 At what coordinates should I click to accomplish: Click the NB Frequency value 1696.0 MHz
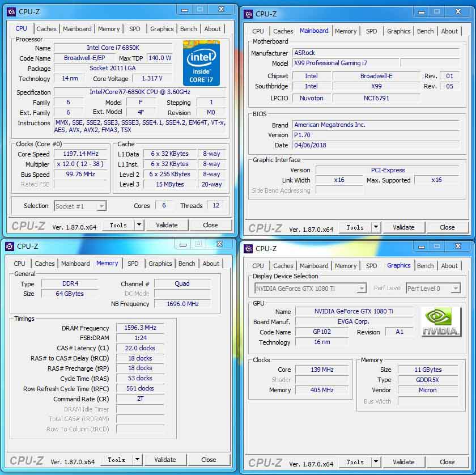(182, 304)
